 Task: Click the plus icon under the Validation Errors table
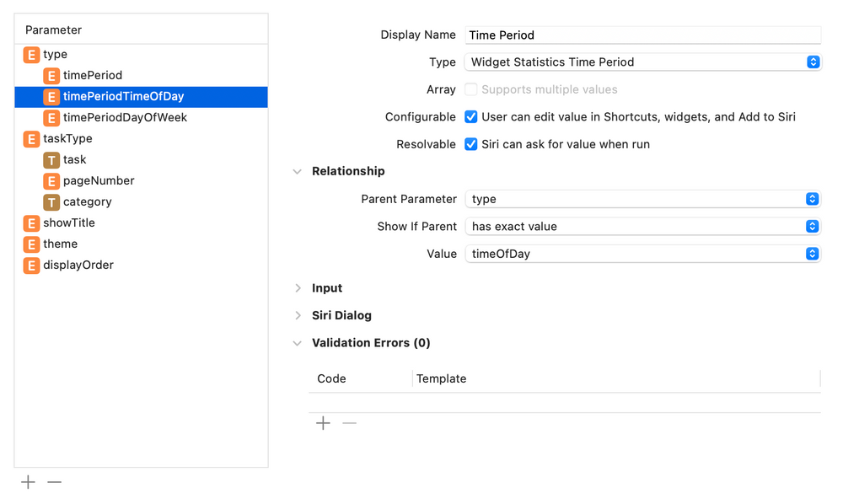(323, 422)
